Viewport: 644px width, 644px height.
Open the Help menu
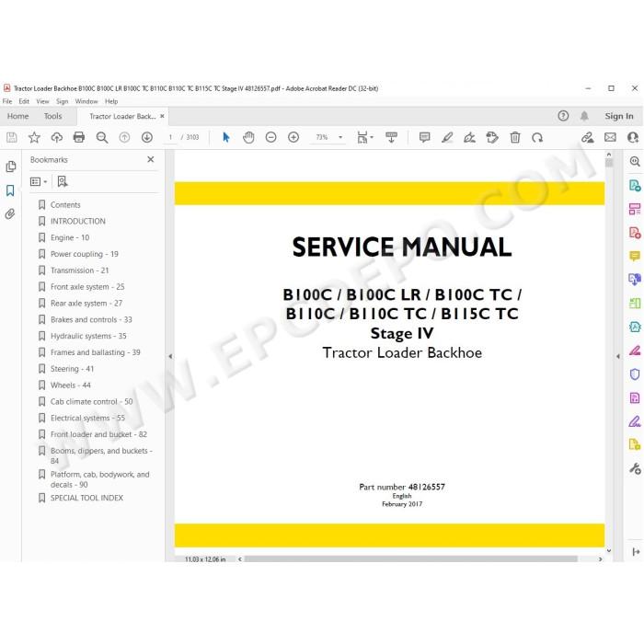click(x=111, y=101)
